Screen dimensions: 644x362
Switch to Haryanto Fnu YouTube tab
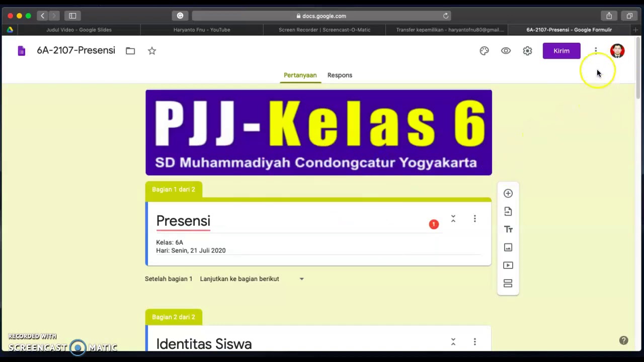(x=202, y=30)
